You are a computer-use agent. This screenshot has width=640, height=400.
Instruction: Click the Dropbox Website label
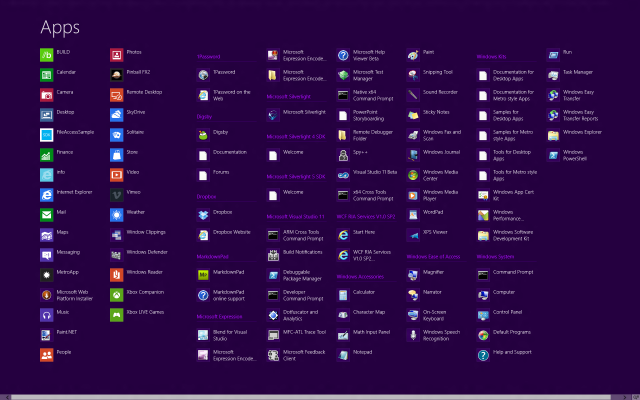pyautogui.click(x=231, y=232)
